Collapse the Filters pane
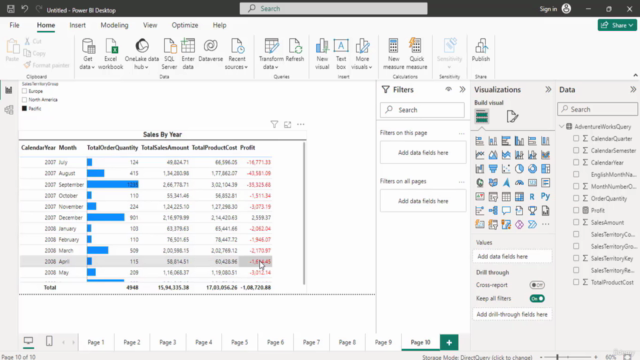This screenshot has width=640, height=360. click(x=462, y=89)
